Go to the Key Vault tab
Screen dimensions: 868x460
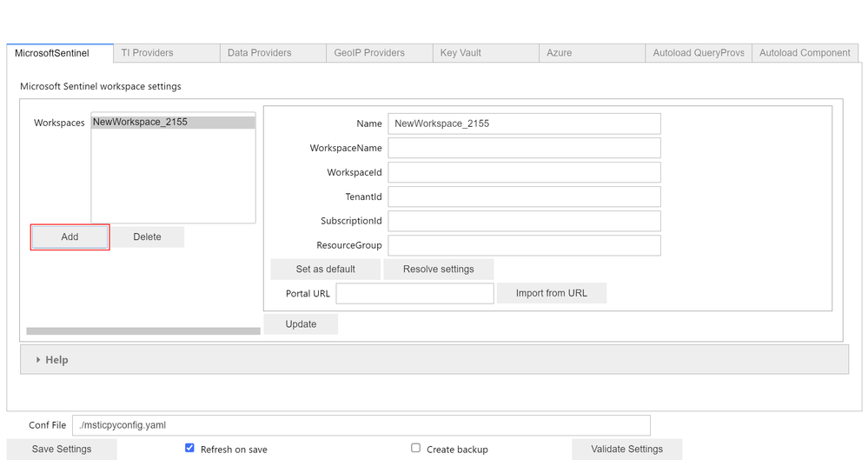point(486,53)
